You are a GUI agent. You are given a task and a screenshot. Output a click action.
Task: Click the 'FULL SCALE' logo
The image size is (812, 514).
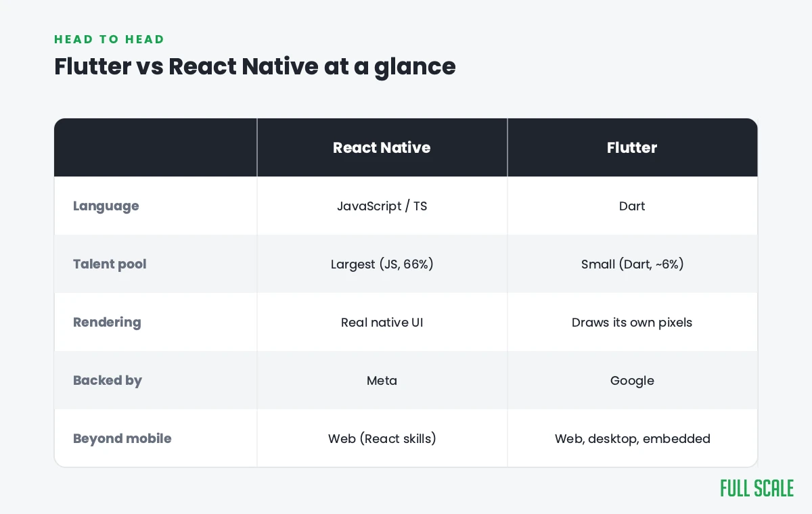tap(757, 488)
